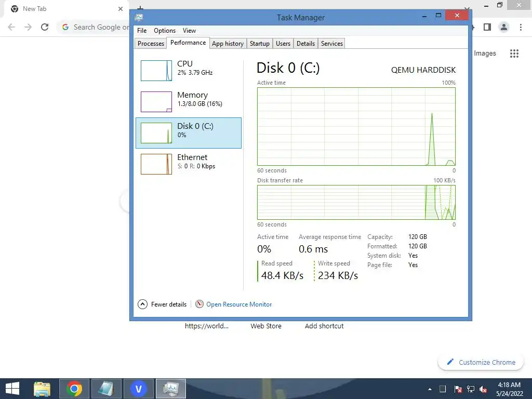Switch to the App history tab
This screenshot has width=532, height=399.
click(228, 44)
